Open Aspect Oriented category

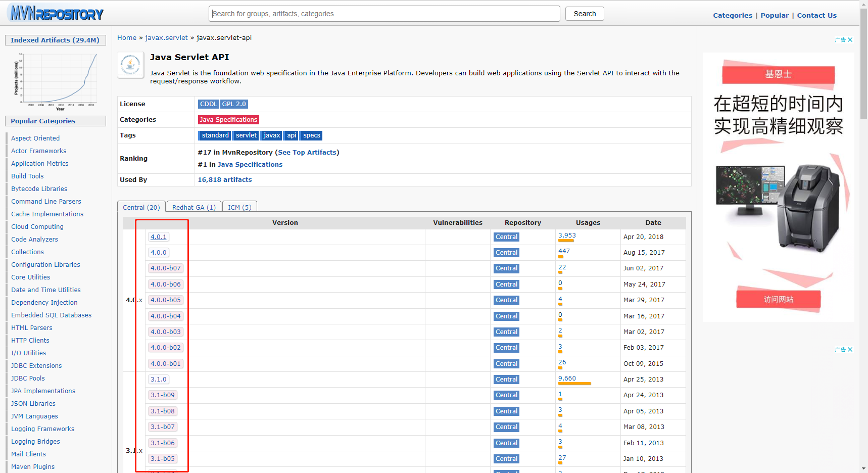pos(35,138)
